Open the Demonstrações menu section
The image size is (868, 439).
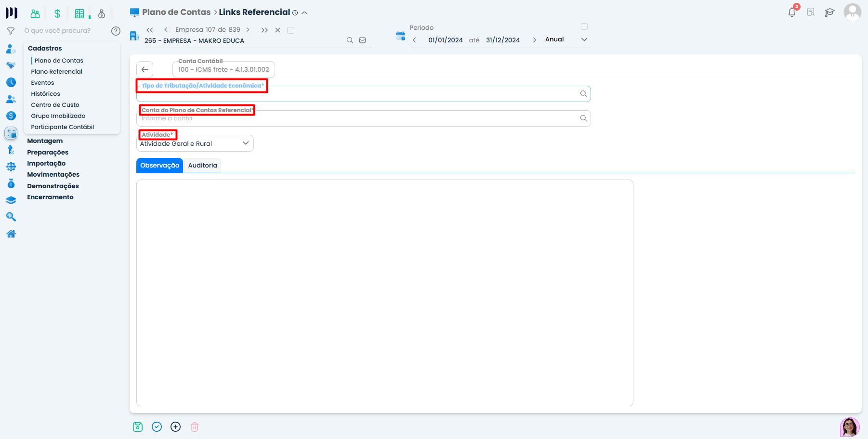click(53, 186)
